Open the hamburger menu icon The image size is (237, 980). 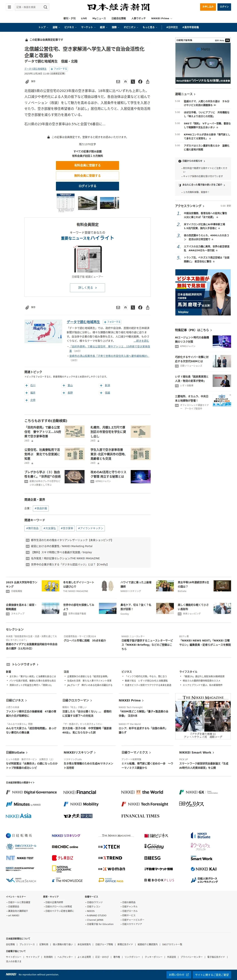(x=10, y=7)
